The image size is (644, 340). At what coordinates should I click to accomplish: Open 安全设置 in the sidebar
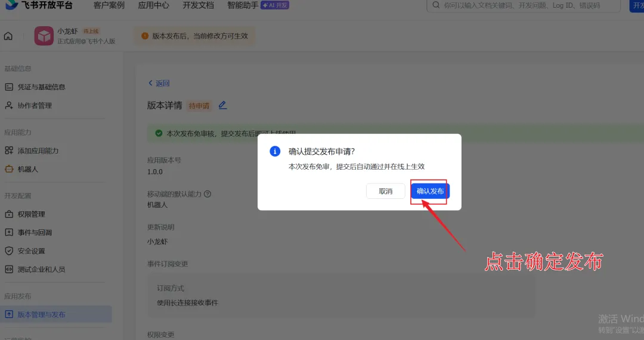tap(31, 251)
